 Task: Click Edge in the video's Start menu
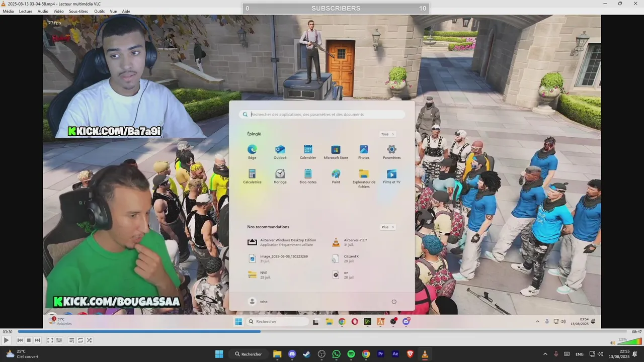(252, 152)
